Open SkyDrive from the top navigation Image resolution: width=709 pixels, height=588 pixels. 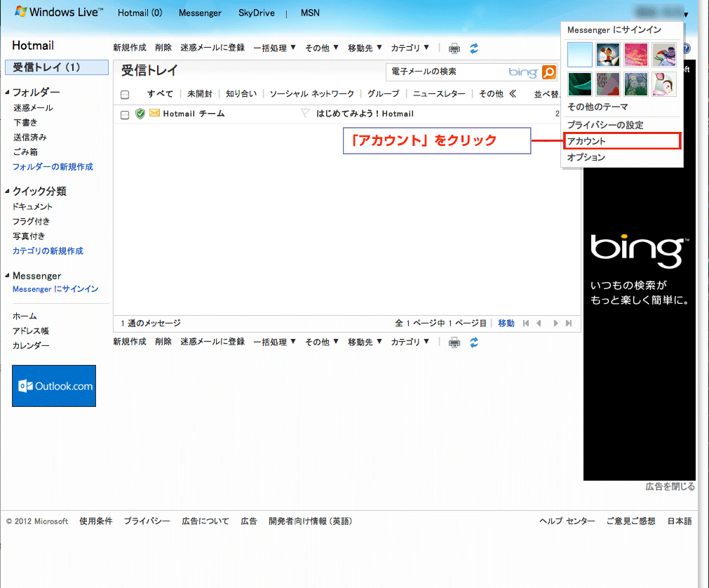pos(257,13)
